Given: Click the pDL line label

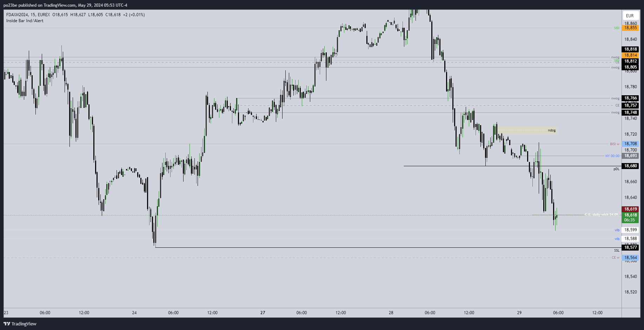Looking at the screenshot, I should point(616,169).
